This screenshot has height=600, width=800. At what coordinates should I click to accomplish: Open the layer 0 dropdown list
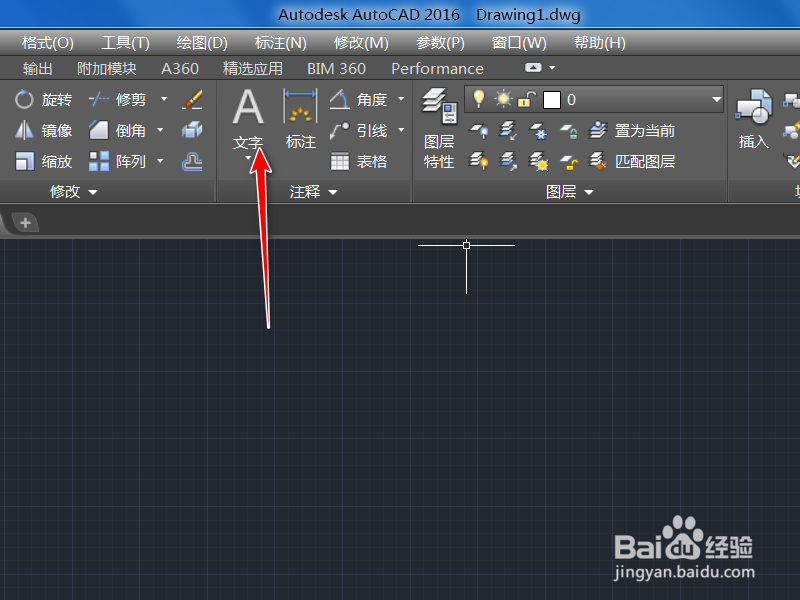717,99
